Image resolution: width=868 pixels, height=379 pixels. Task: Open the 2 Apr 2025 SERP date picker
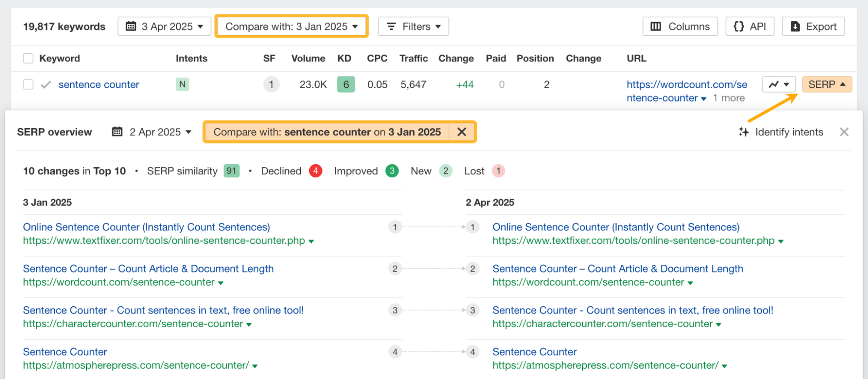tap(152, 132)
